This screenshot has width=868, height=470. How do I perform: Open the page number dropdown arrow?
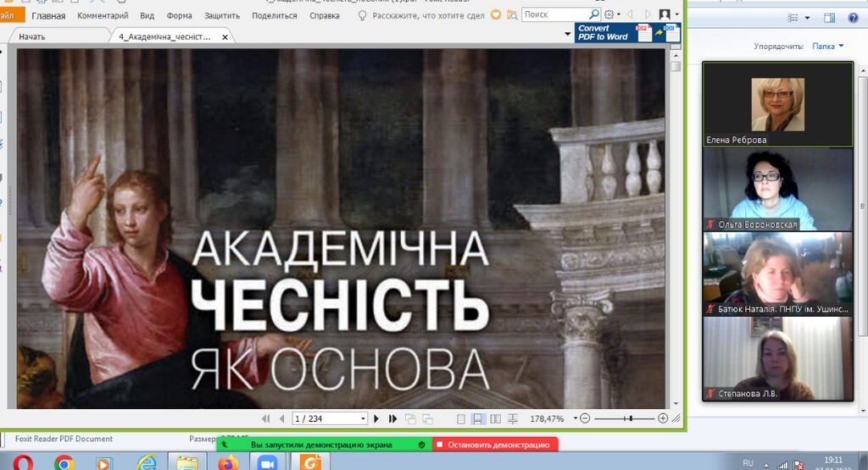point(363,418)
